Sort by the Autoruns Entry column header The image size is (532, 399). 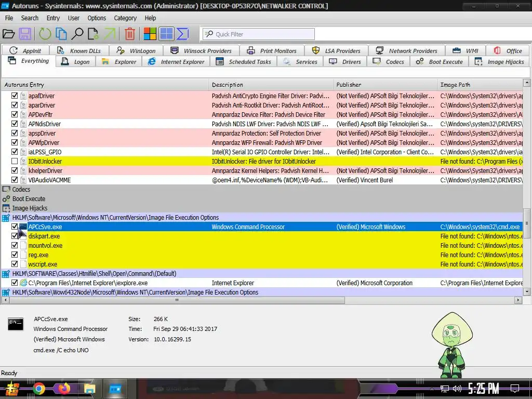point(105,85)
